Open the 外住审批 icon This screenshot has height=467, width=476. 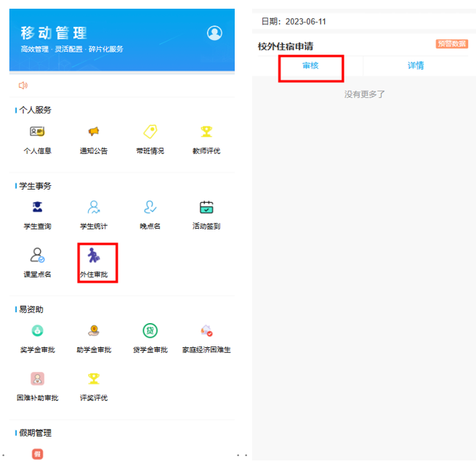click(x=94, y=256)
